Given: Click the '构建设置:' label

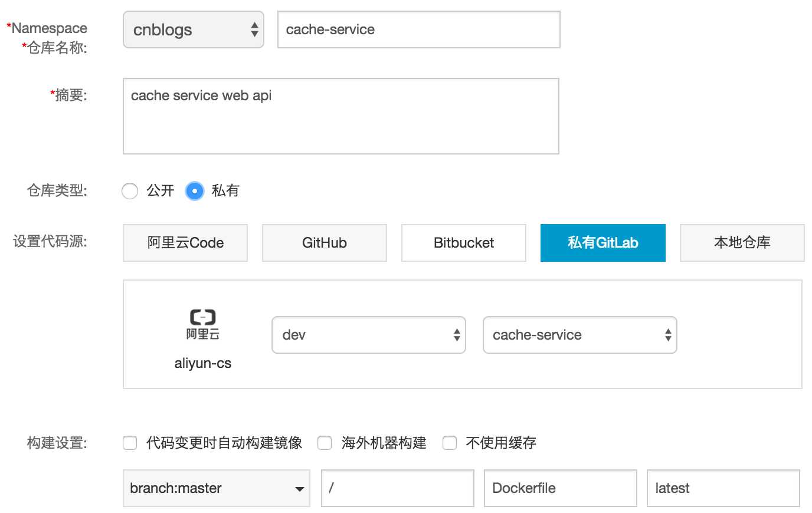Looking at the screenshot, I should point(57,443).
